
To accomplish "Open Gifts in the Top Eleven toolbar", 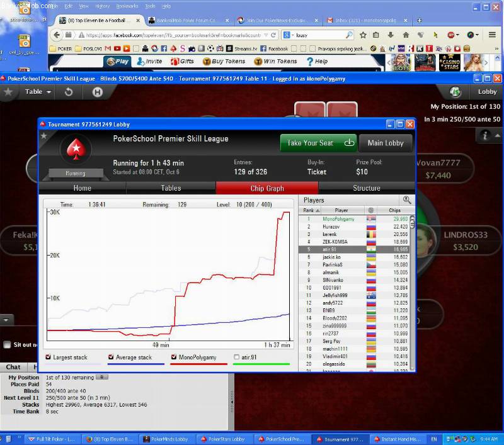I will pyautogui.click(x=182, y=61).
